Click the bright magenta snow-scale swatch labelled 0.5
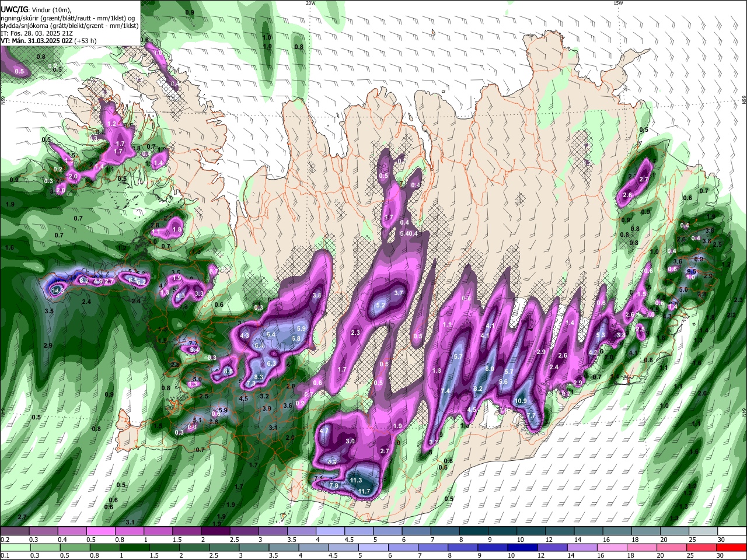Viewport: 747px width, 560px height. (x=100, y=531)
